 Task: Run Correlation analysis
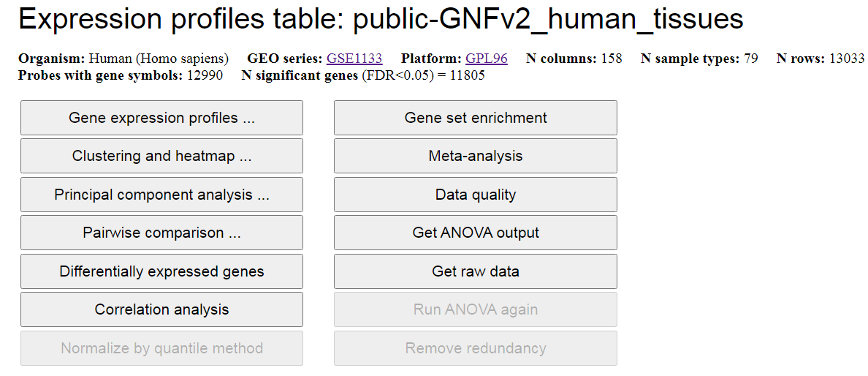161,309
